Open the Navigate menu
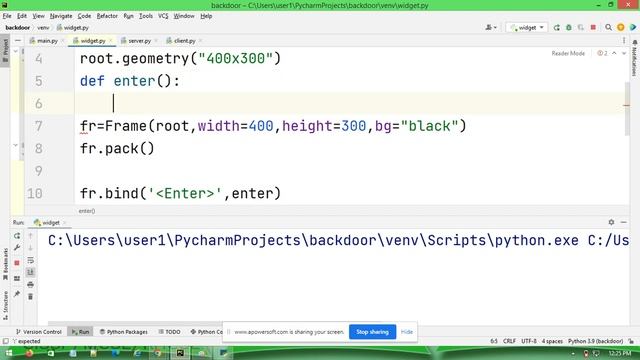Viewport: 640px width, 360px height. click(x=61, y=16)
